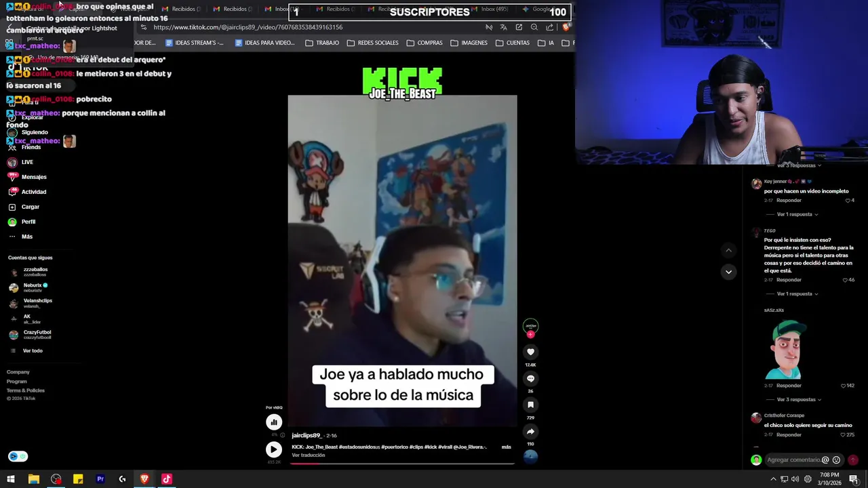
Task: Open the Brave shields lion icon
Action: tap(566, 27)
